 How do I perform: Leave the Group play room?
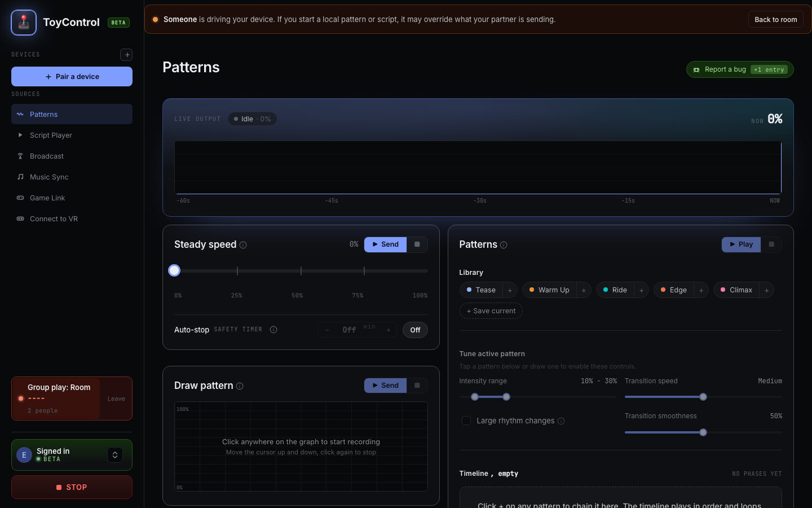click(x=116, y=398)
